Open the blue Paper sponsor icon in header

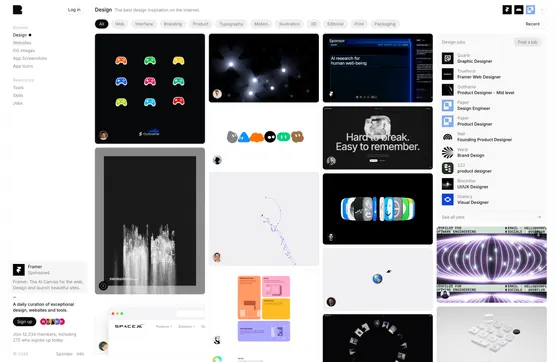[x=530, y=10]
